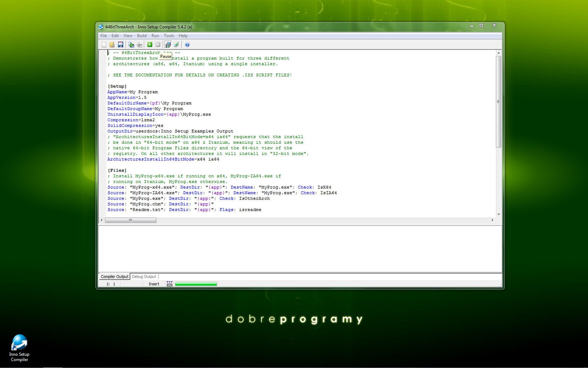This screenshot has height=368, width=588.
Task: Click inside the empty compiler output pane
Action: (300, 249)
